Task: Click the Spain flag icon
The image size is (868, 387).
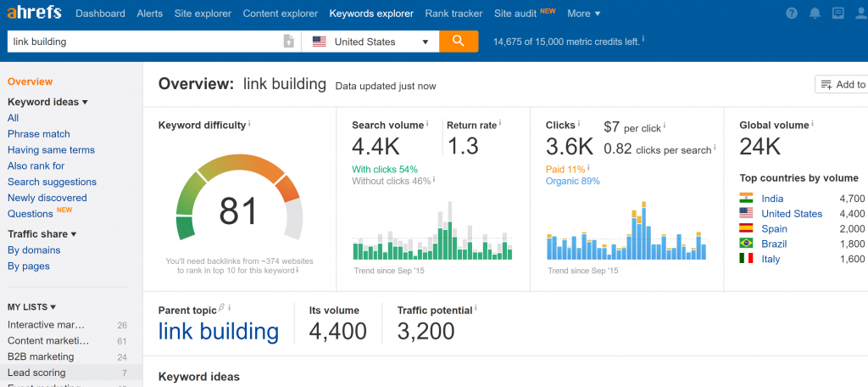Action: pos(746,228)
